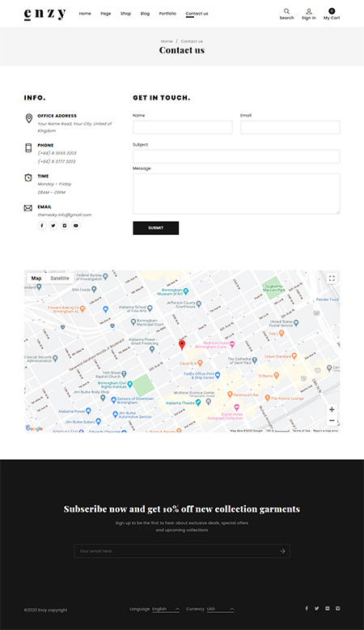Click the clock icon beside Time
Screen dimensions: 364x630
point(28,177)
